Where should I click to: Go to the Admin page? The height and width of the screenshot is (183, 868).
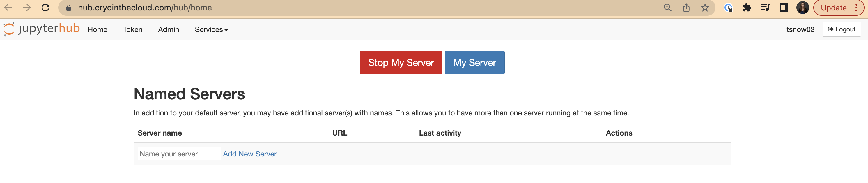169,30
